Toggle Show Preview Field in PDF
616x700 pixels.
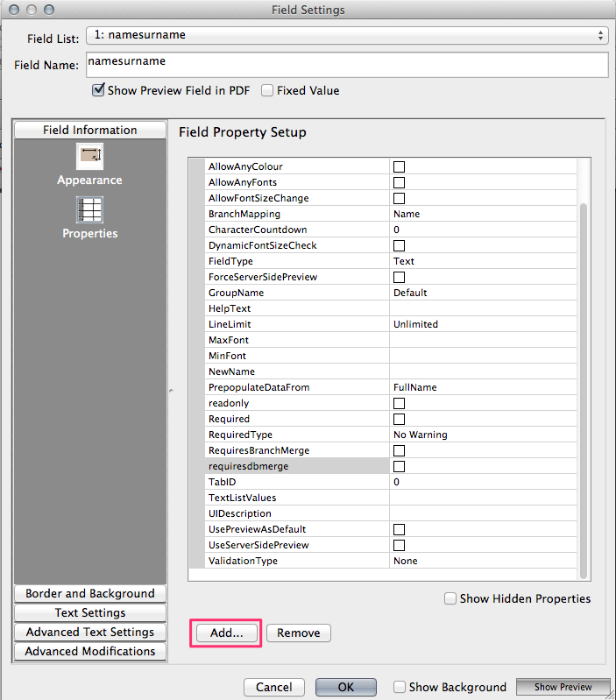98,90
